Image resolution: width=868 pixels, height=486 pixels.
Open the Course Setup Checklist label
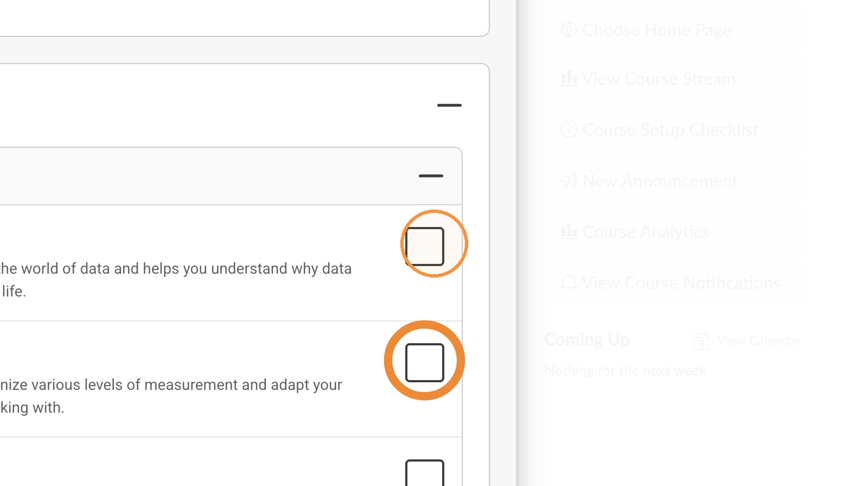(x=670, y=130)
